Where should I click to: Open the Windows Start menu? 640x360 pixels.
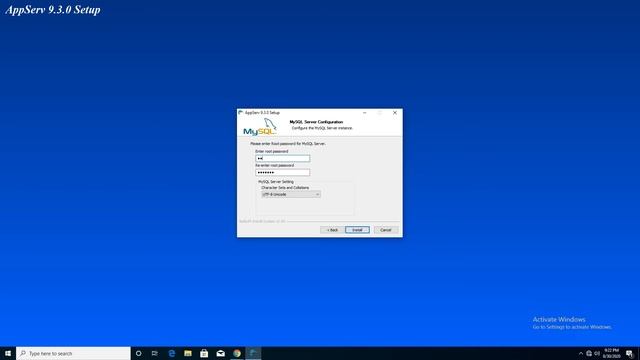8,353
